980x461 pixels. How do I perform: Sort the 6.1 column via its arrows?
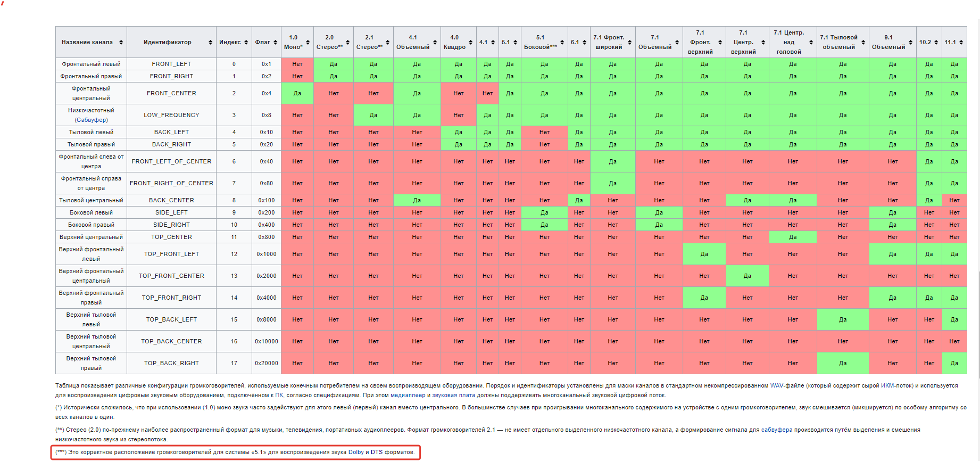pyautogui.click(x=584, y=43)
